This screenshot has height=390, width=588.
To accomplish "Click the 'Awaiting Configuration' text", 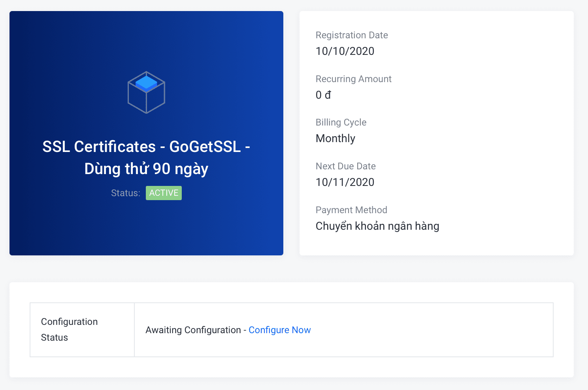I will click(193, 330).
